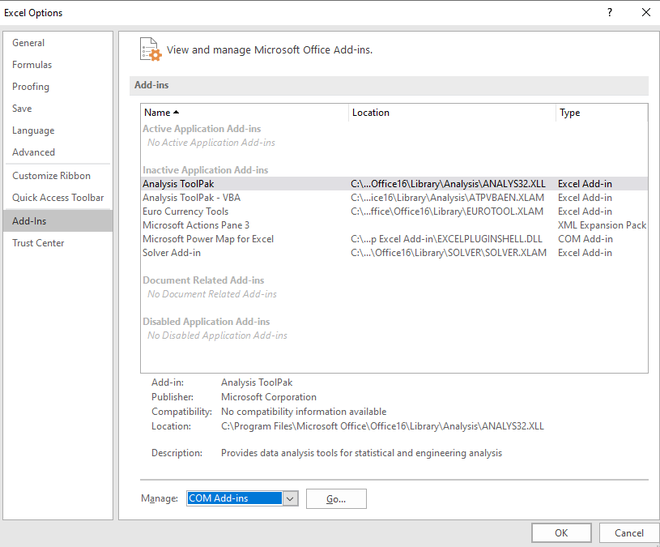Viewport: 660px width, 547px height.
Task: Click the Type column header
Action: pyautogui.click(x=602, y=113)
